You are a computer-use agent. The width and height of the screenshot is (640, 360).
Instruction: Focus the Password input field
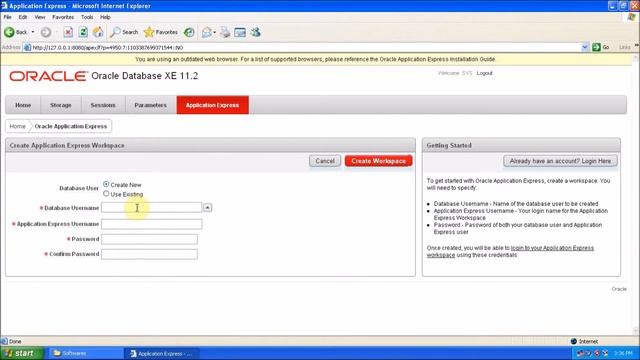pyautogui.click(x=149, y=239)
